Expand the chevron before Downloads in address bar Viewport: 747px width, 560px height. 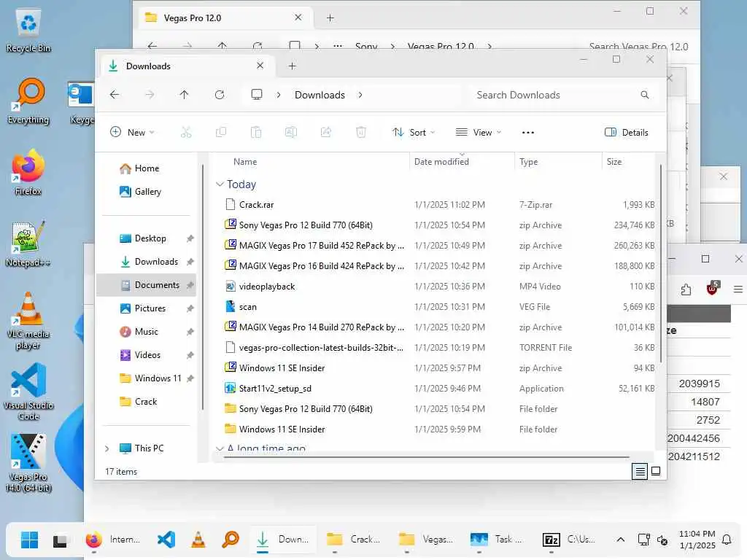[279, 95]
